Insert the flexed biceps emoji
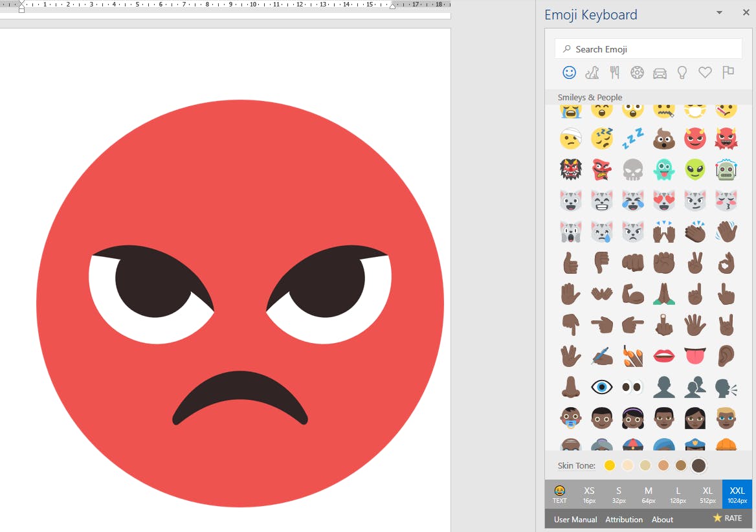The width and height of the screenshot is (756, 532). point(632,293)
